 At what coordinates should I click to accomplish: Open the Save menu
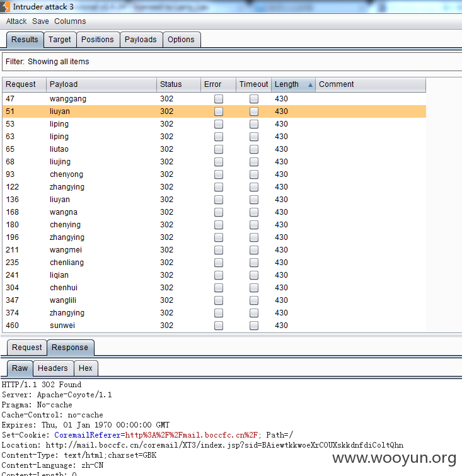tap(40, 21)
